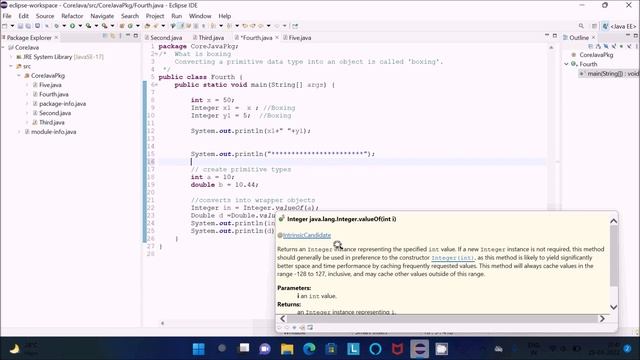The image size is (640, 360).
Task: Click Collapse All in Package Explorer toolbar
Action: click(x=104, y=36)
